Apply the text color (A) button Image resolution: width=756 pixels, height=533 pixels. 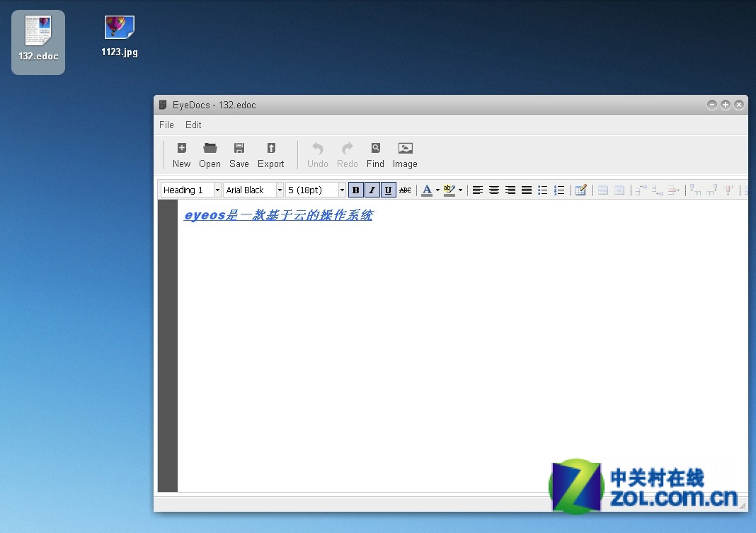pos(427,190)
